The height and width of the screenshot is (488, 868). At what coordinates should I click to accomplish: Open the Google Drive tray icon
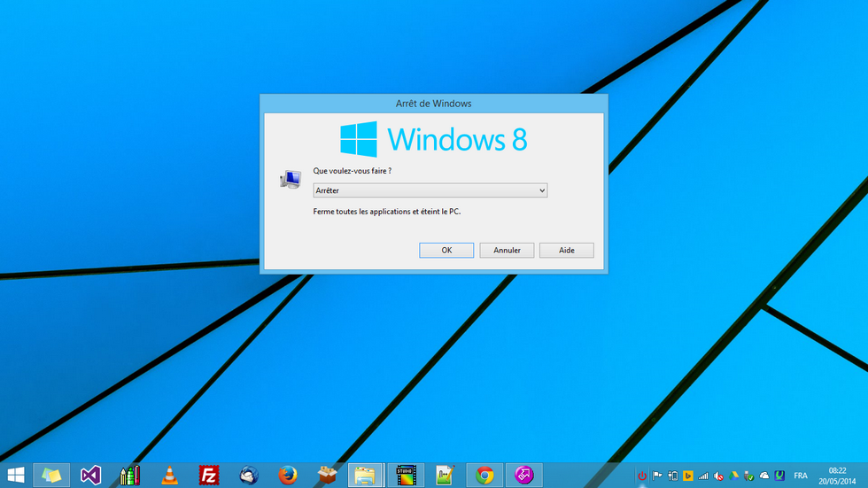click(734, 476)
